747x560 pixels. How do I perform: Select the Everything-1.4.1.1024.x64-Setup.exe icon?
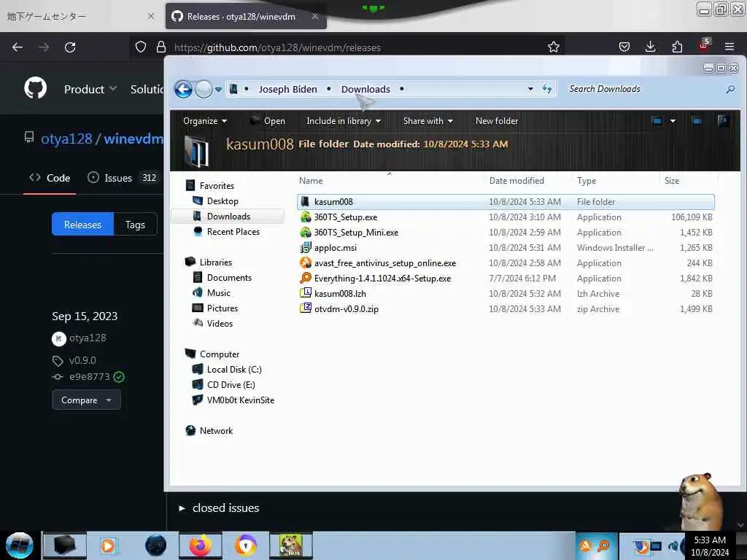click(306, 278)
